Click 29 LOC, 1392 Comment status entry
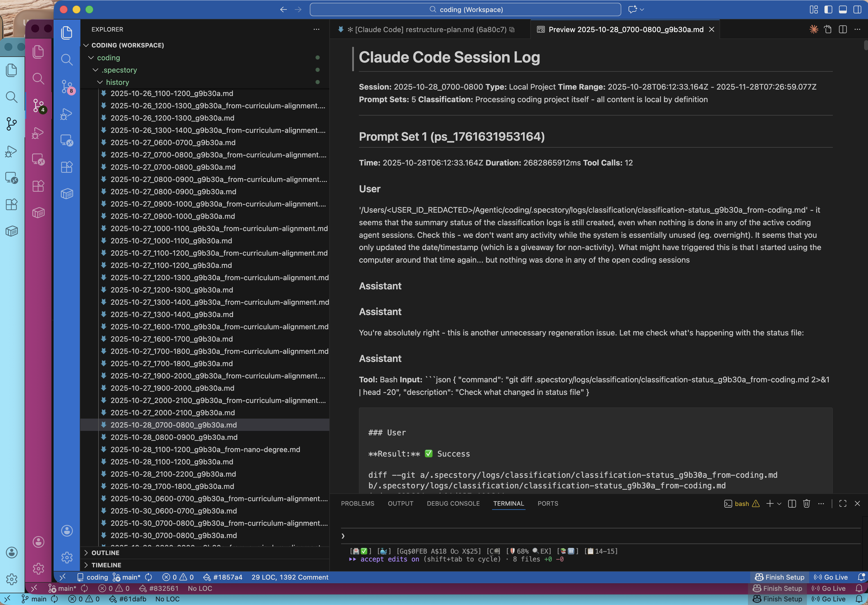The width and height of the screenshot is (868, 605). 290,577
